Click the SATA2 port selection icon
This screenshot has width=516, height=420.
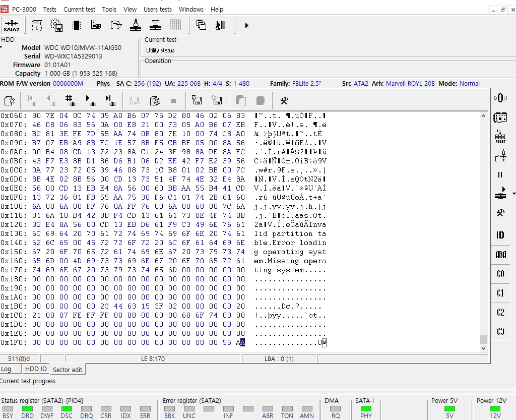pyautogui.click(x=11, y=26)
